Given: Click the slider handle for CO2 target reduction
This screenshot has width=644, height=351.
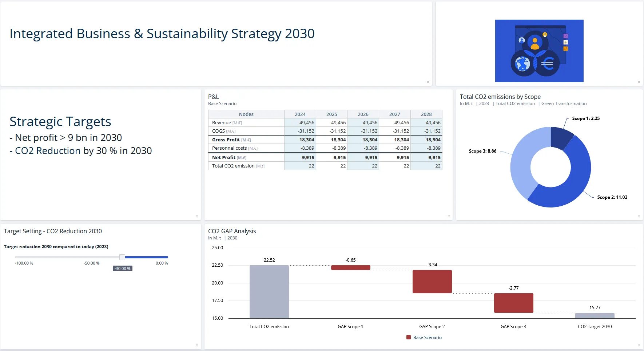Looking at the screenshot, I should [x=122, y=257].
